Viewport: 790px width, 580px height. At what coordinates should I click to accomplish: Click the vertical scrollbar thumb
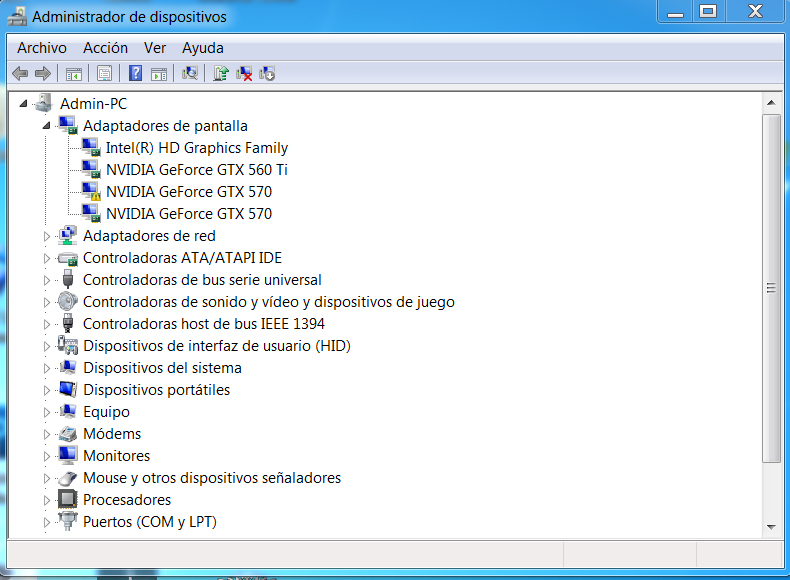[x=771, y=288]
